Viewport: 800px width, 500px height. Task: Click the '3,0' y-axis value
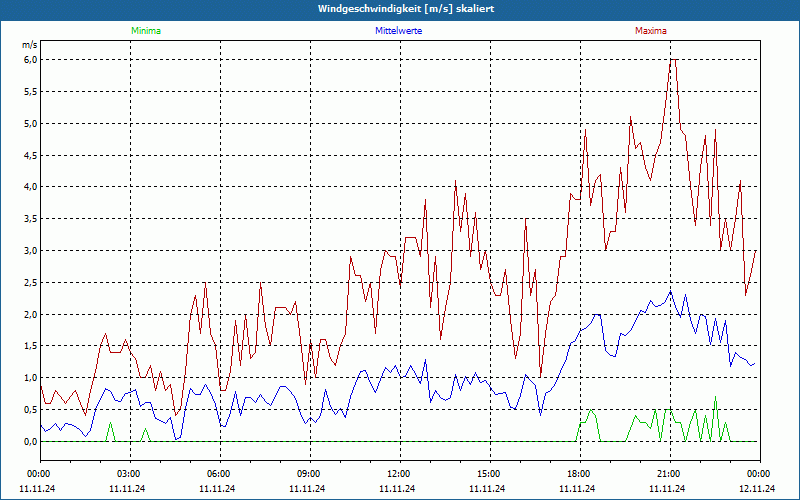[31, 251]
